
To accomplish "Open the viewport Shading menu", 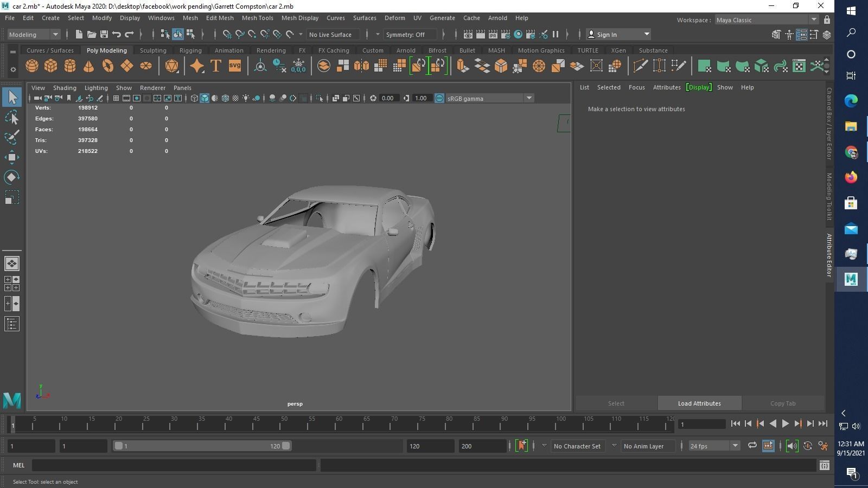I will [65, 88].
